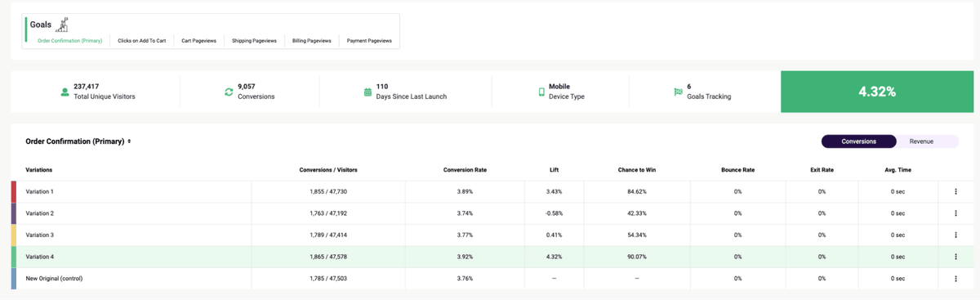Open the Shipping Pageviews goal tab
Viewport: 980px width, 300px height.
(254, 40)
